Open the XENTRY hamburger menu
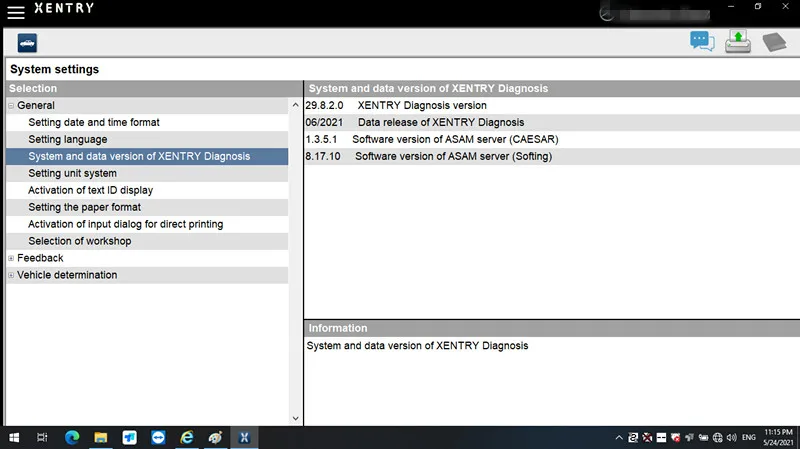800x449 pixels. pyautogui.click(x=16, y=12)
